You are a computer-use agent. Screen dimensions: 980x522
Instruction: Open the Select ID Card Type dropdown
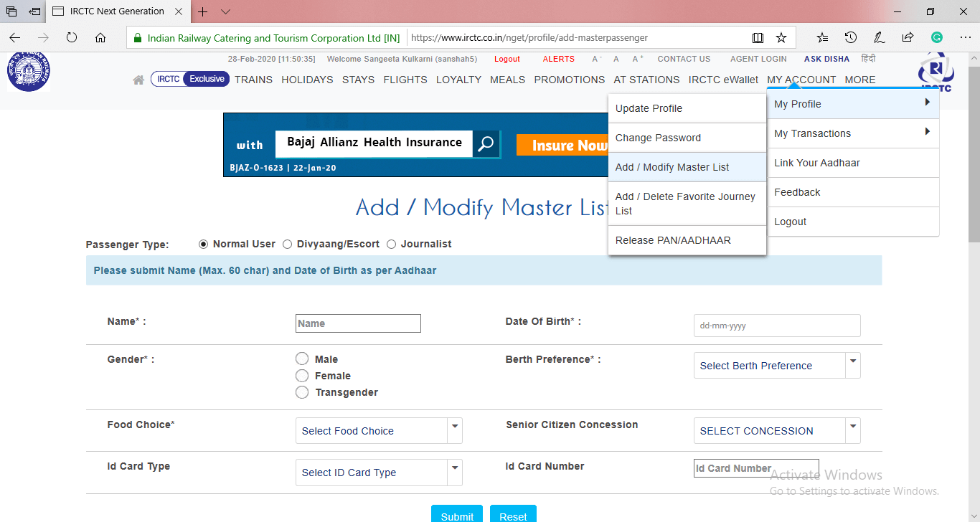pyautogui.click(x=379, y=473)
